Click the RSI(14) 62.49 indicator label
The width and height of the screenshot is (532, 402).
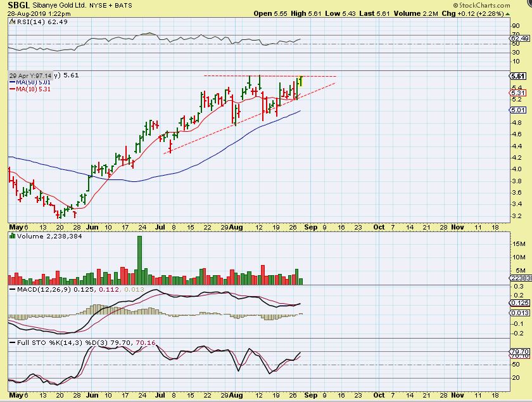click(42, 22)
